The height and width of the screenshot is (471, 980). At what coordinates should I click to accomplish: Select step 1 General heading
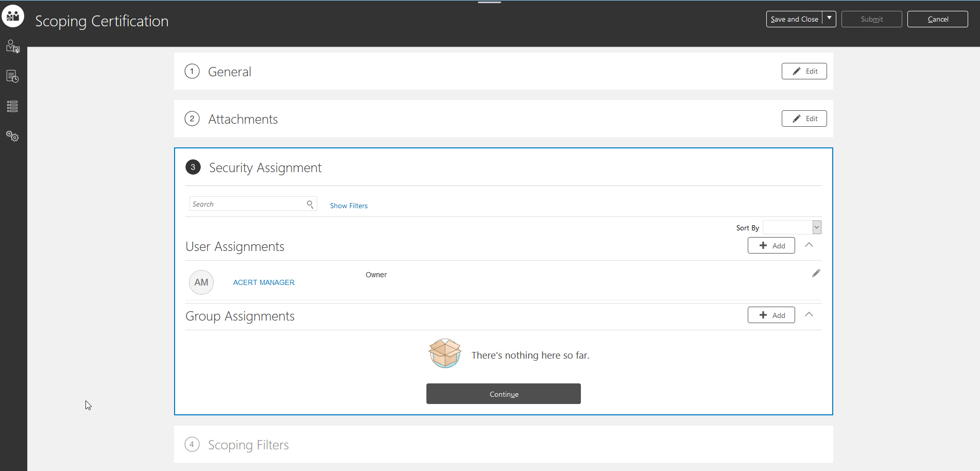[x=229, y=72]
